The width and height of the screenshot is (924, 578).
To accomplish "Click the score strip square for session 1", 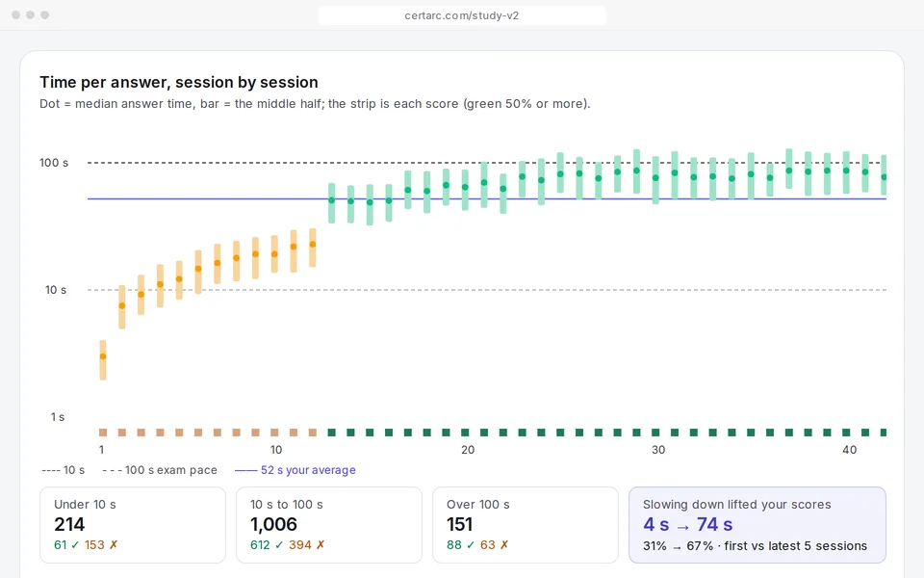I will (x=103, y=433).
